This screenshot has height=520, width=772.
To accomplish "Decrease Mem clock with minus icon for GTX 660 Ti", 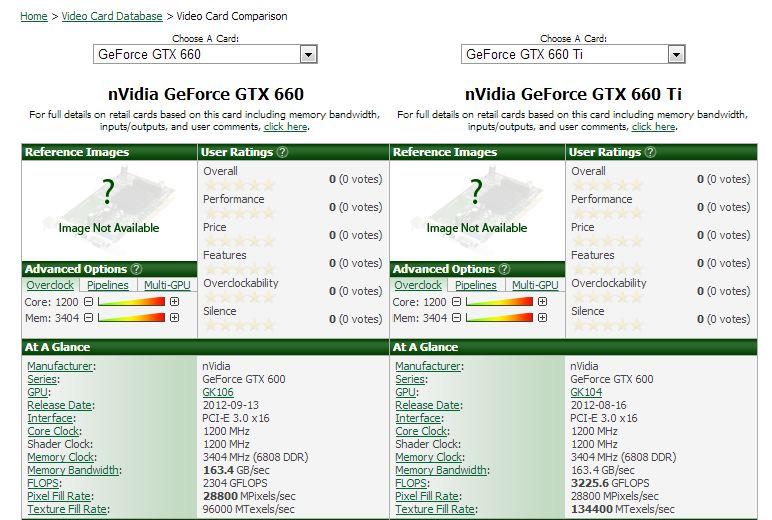I will [x=456, y=318].
